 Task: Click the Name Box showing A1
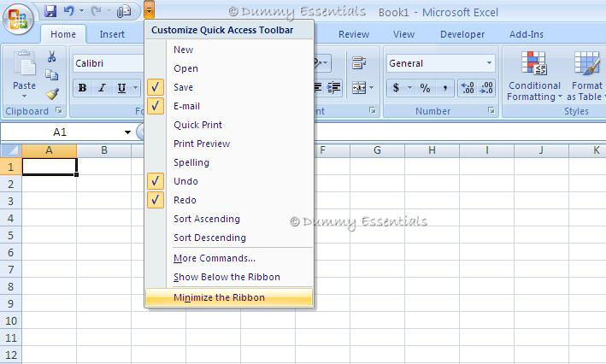click(x=60, y=132)
